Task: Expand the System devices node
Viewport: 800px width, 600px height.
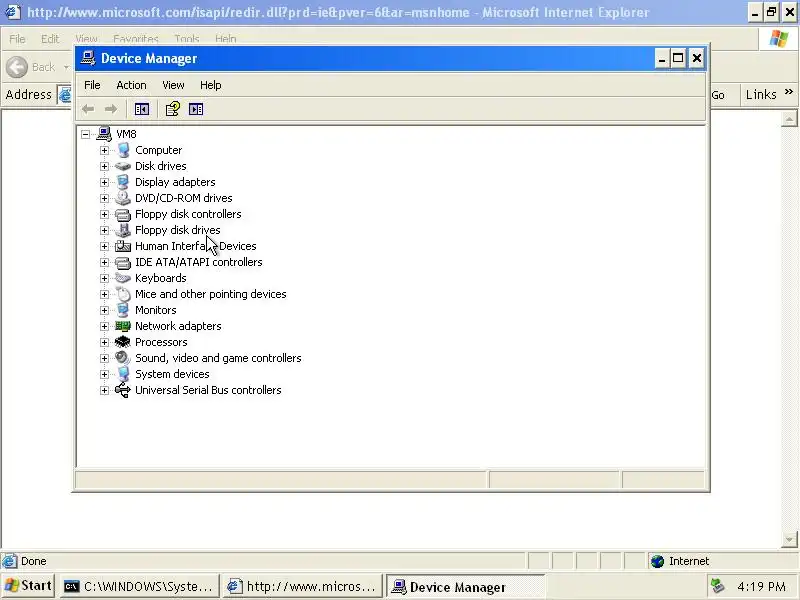Action: [x=104, y=374]
